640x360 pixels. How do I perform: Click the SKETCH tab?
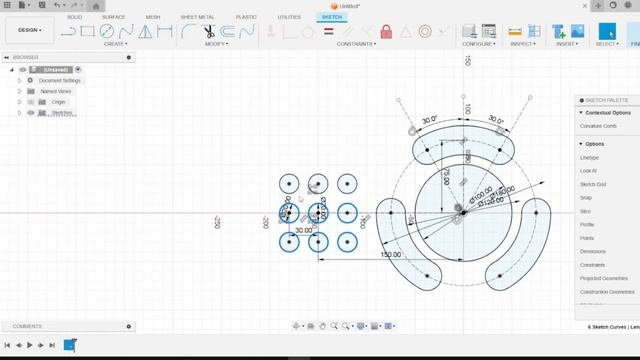332,17
